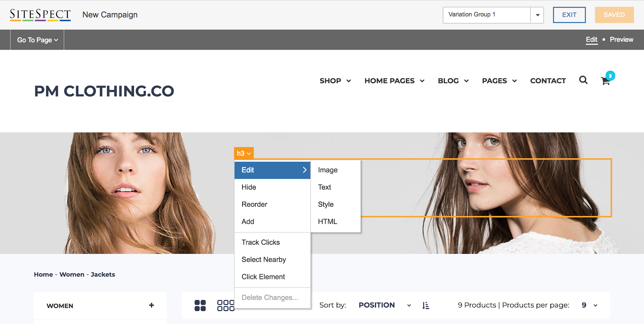Choose Text from the Edit submenu
This screenshot has width=644, height=324.
point(324,187)
